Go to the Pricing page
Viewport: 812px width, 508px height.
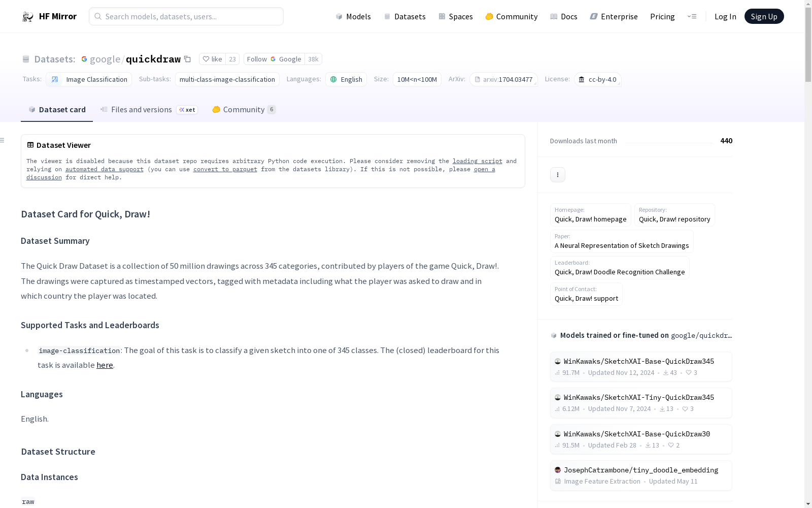[662, 17]
